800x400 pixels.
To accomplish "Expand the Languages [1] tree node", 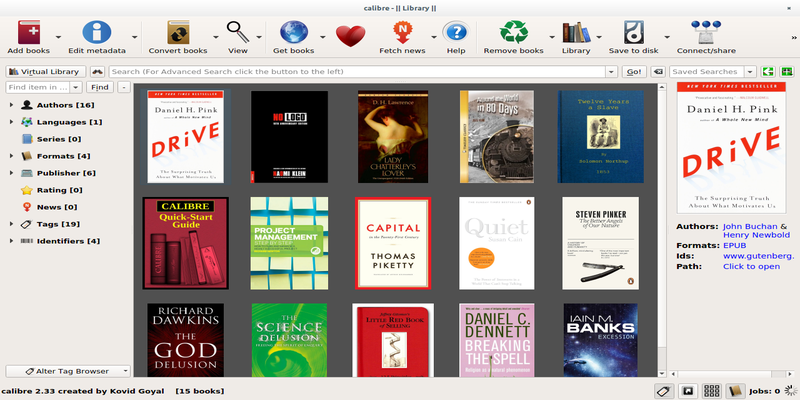I will (11, 122).
